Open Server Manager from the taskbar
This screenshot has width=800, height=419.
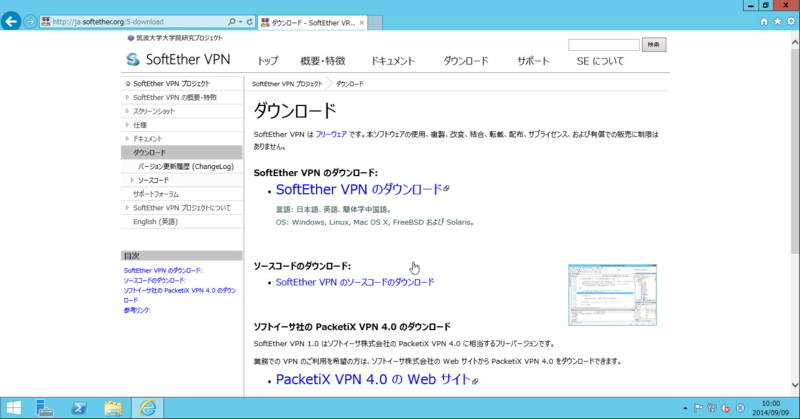click(x=45, y=408)
